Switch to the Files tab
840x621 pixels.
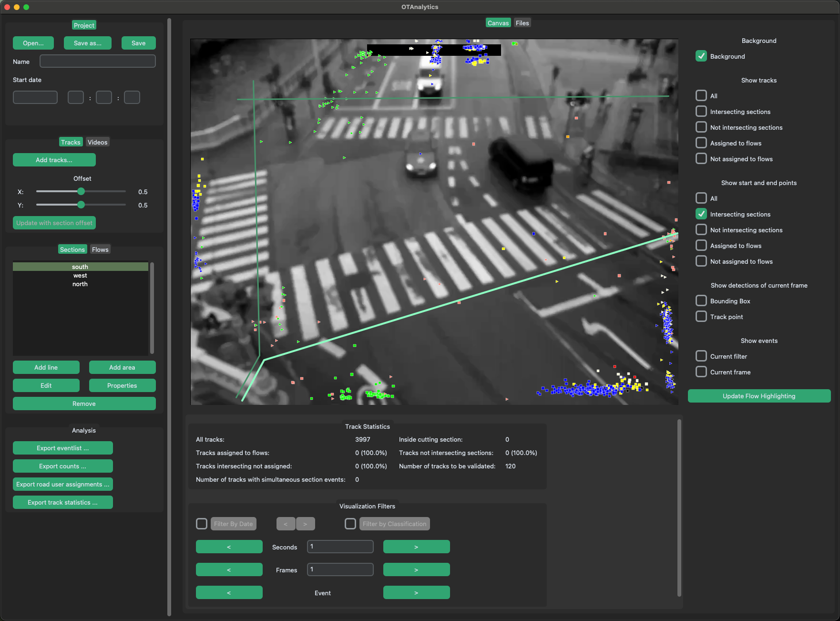tap(522, 22)
